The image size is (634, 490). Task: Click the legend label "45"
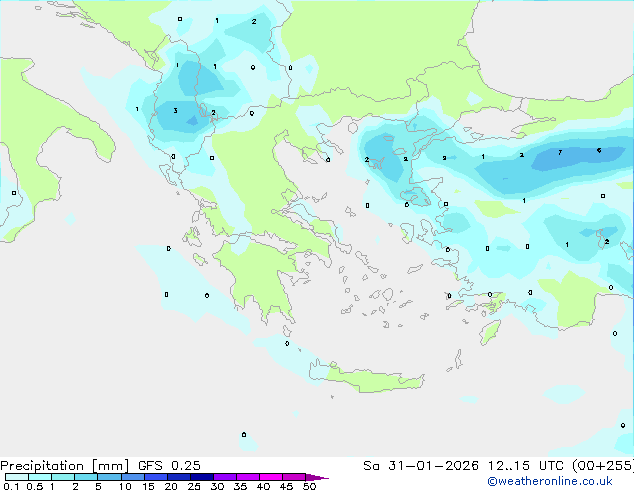coord(286,486)
